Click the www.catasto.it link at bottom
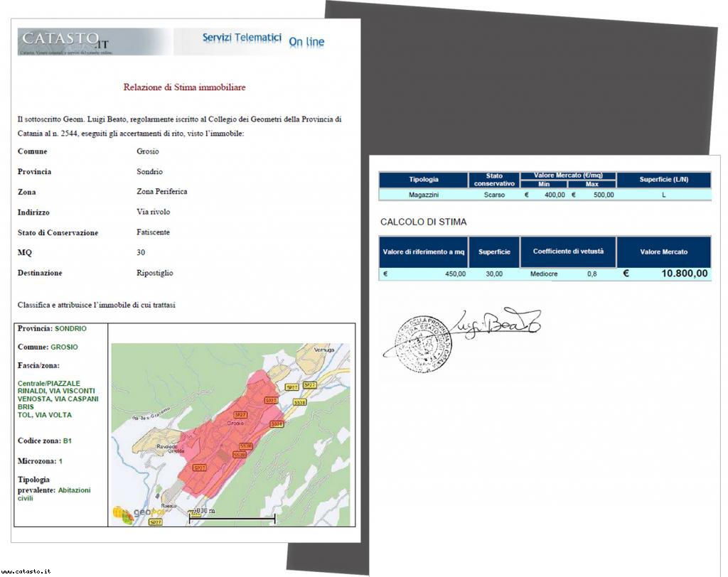Image resolution: width=728 pixels, height=577 pixels. pyautogui.click(x=26, y=571)
